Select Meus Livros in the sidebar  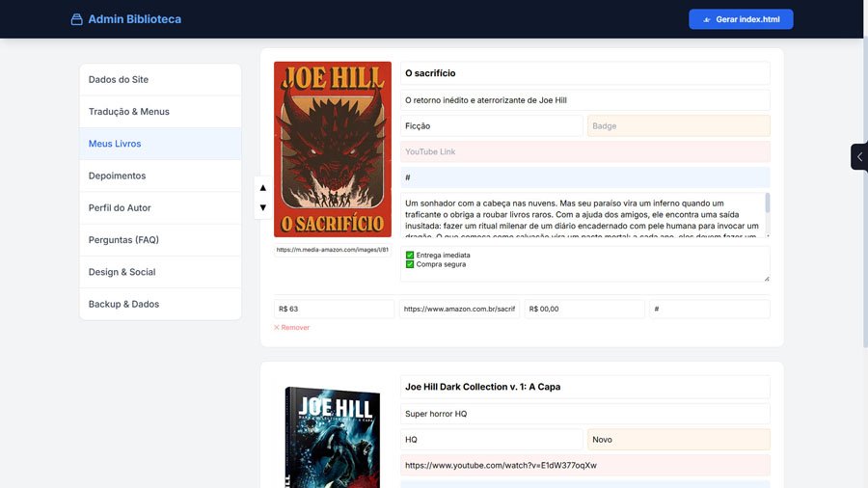tap(160, 144)
